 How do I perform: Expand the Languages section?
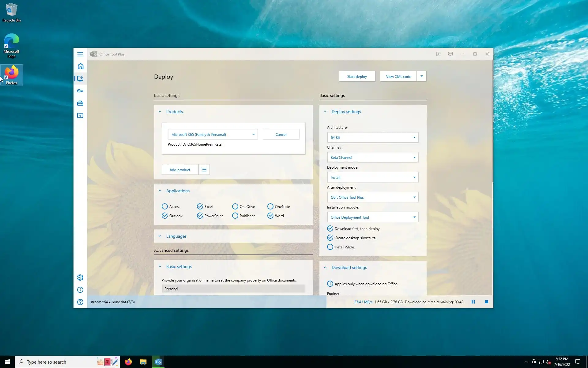click(176, 236)
